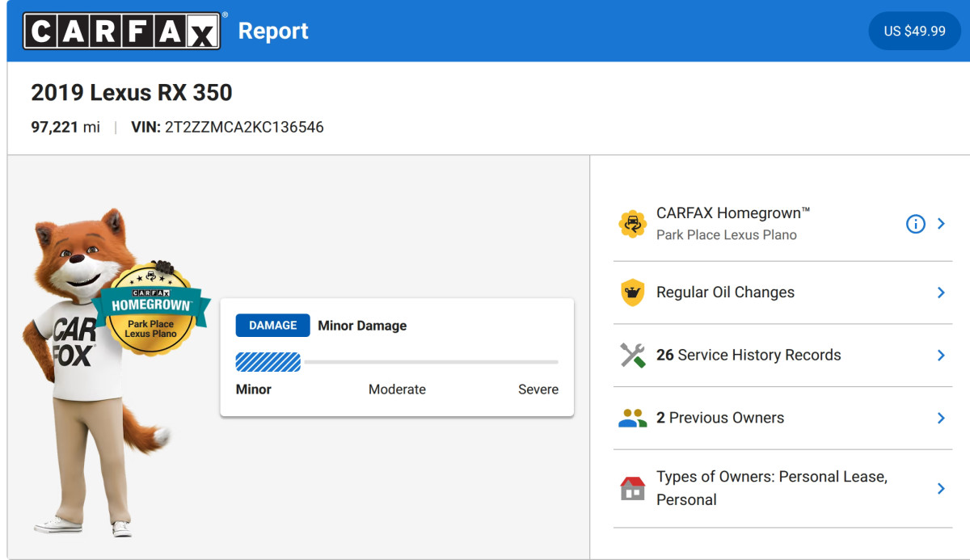The width and height of the screenshot is (970, 560).
Task: Open the 2 Previous Owners link
Action: tap(720, 418)
